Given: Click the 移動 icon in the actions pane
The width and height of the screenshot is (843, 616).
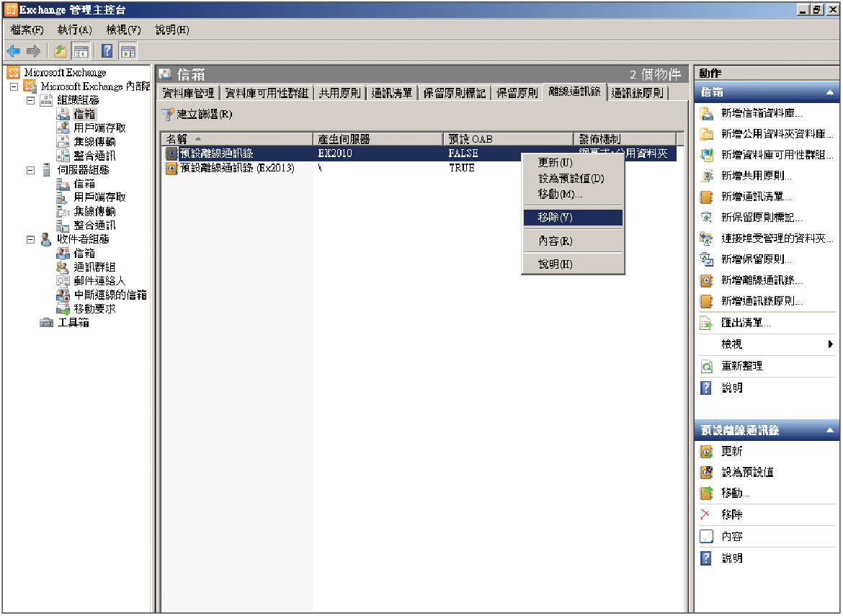Looking at the screenshot, I should click(706, 493).
